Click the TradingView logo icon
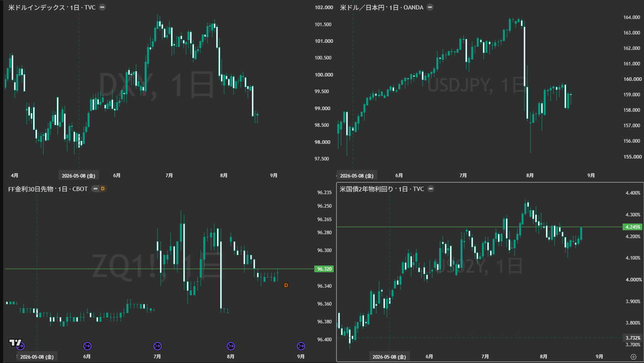 (x=15, y=343)
